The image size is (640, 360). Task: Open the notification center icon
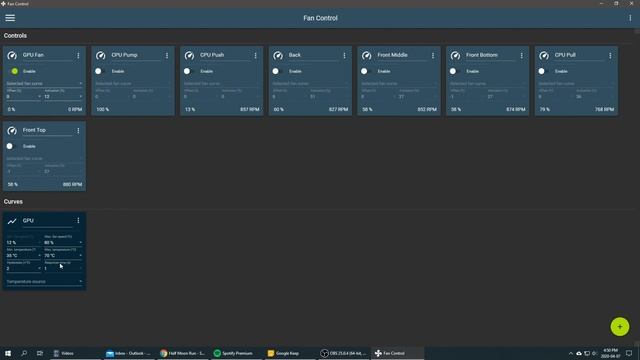pyautogui.click(x=629, y=353)
